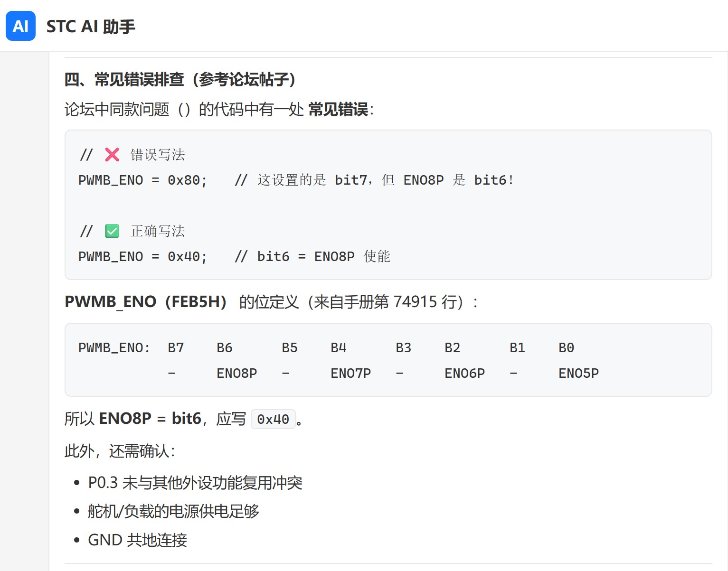Click the B2 column header
This screenshot has width=728, height=571.
453,348
